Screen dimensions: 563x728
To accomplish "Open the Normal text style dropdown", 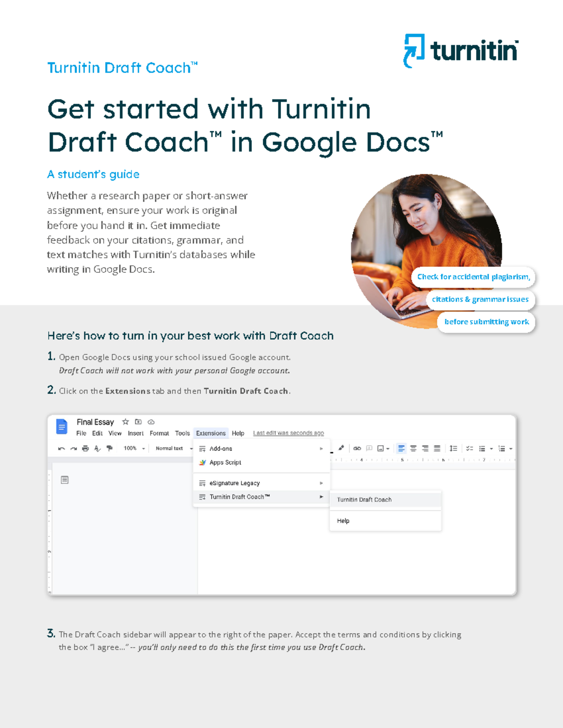I will [170, 449].
